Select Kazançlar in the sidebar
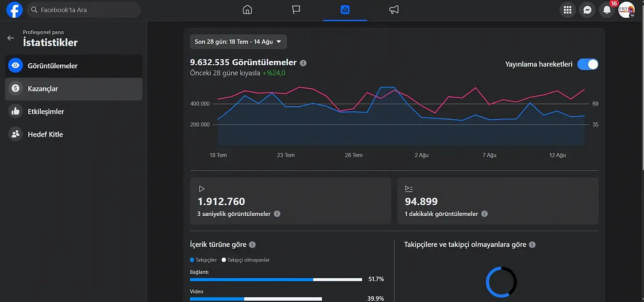644x302 pixels. point(74,89)
